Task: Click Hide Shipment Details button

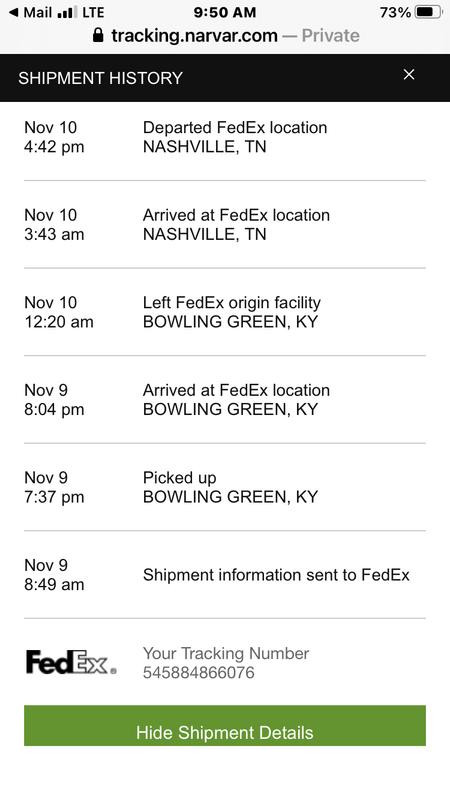Action: point(224,726)
